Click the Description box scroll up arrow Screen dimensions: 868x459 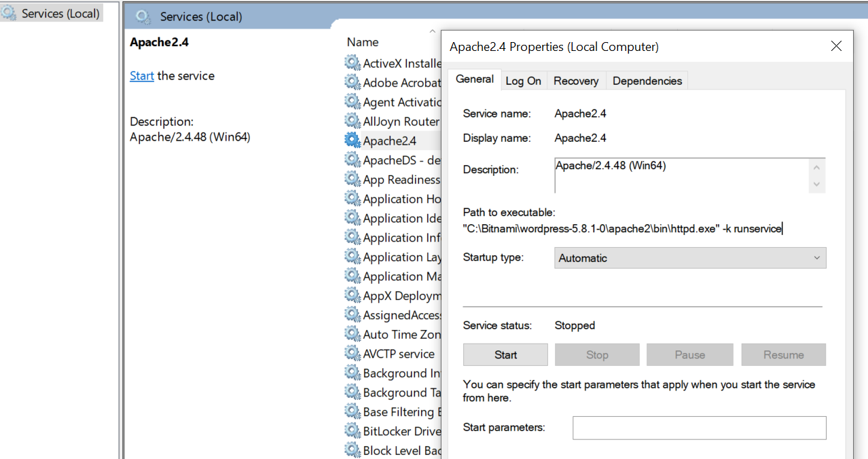point(817,167)
